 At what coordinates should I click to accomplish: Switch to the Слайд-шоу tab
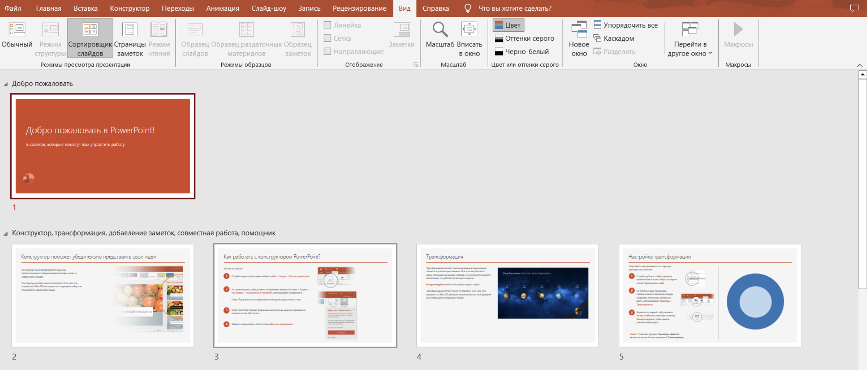[269, 8]
